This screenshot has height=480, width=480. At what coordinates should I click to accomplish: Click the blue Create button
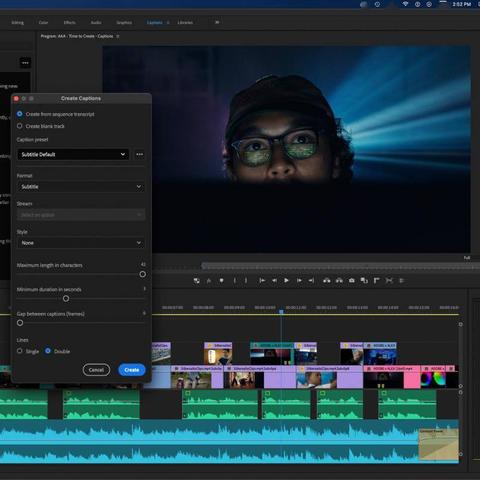tap(132, 370)
